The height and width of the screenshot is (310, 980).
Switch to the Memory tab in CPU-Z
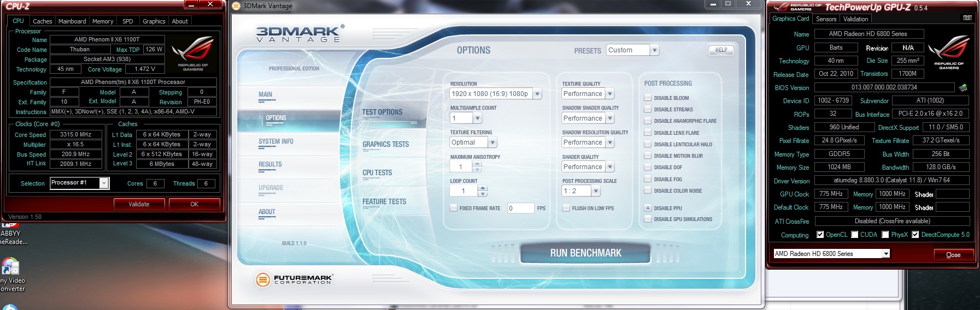click(x=103, y=21)
